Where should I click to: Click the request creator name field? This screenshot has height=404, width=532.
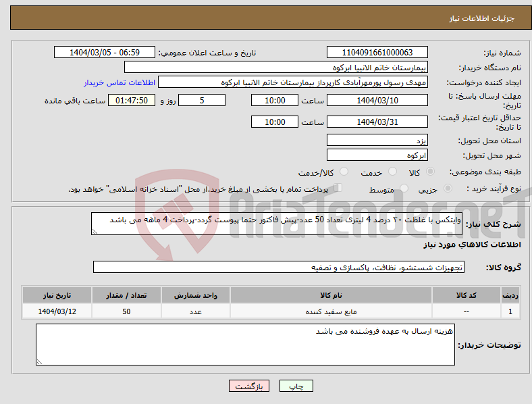pyautogui.click(x=293, y=82)
